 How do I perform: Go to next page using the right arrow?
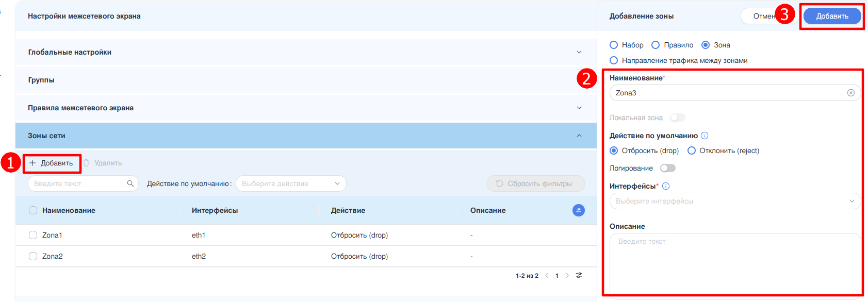coord(567,276)
